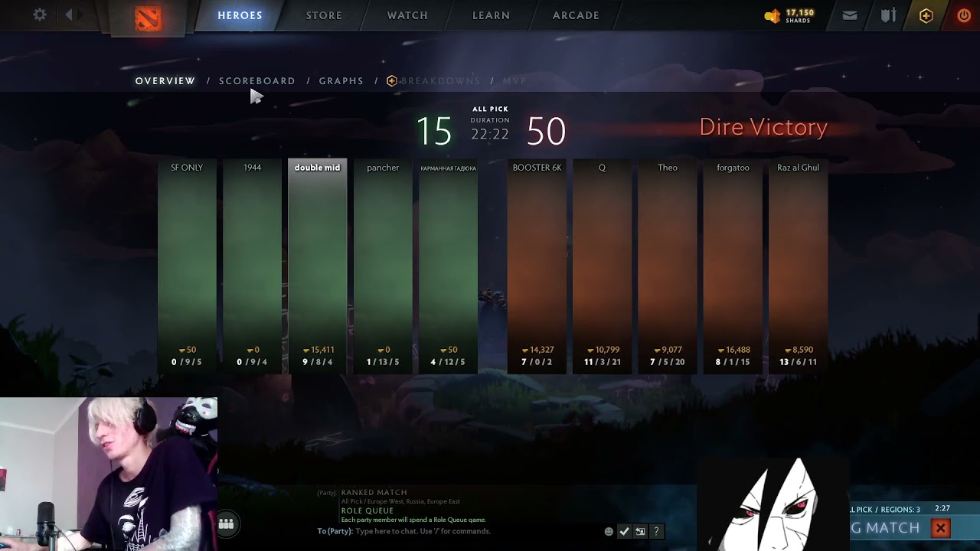Image resolution: width=980 pixels, height=551 pixels.
Task: Open the Watch tab
Action: 407,15
